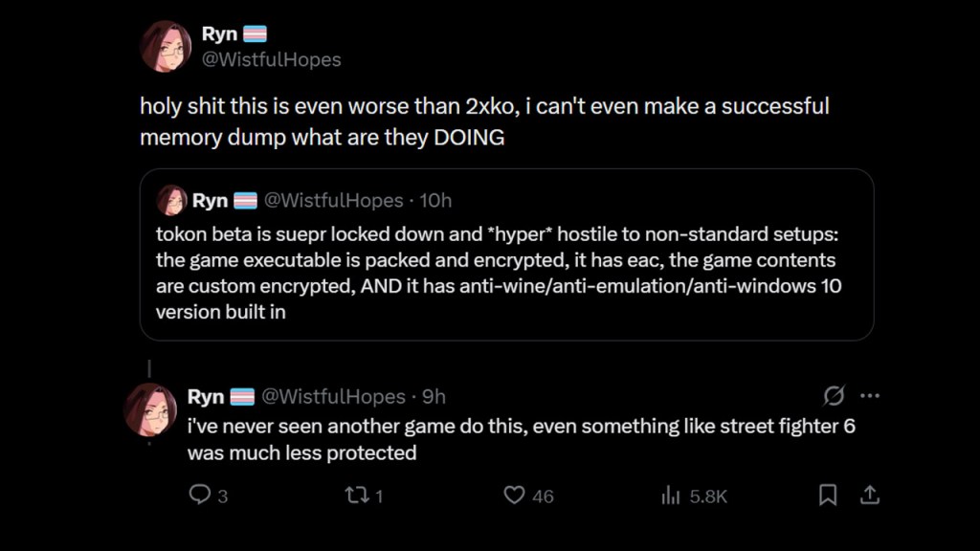Click the trans flag emoji beside top Ryn name
980x551 pixels.
tap(255, 33)
